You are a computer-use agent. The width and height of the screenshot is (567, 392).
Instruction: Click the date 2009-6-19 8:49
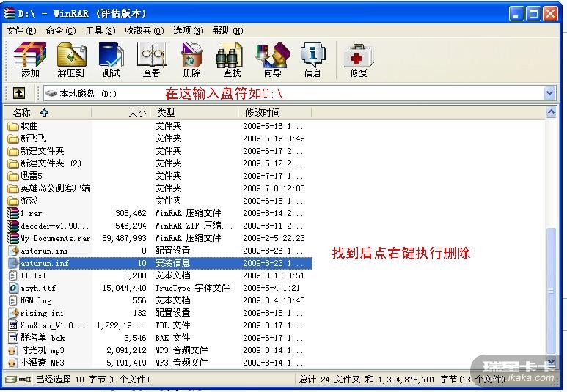click(274, 138)
